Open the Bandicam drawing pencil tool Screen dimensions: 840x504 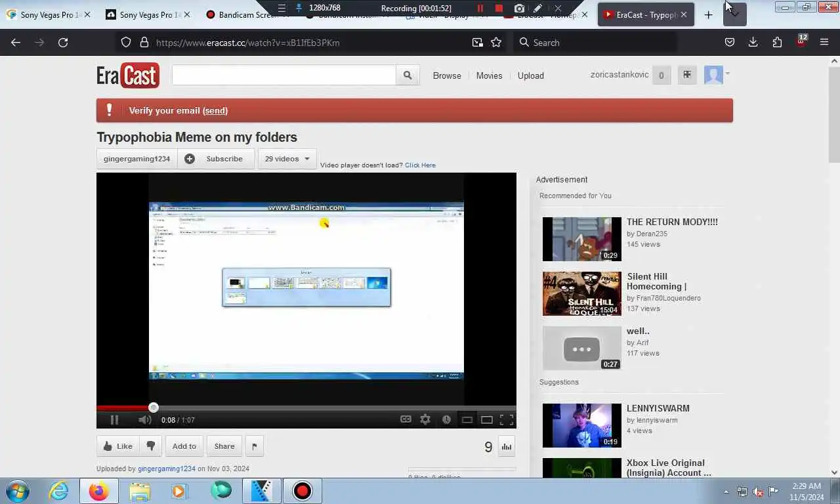coord(538,9)
